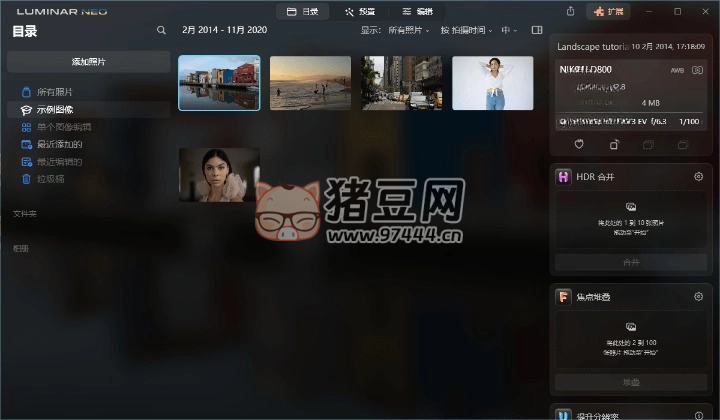Click the rotate icon beside the heart

click(614, 145)
